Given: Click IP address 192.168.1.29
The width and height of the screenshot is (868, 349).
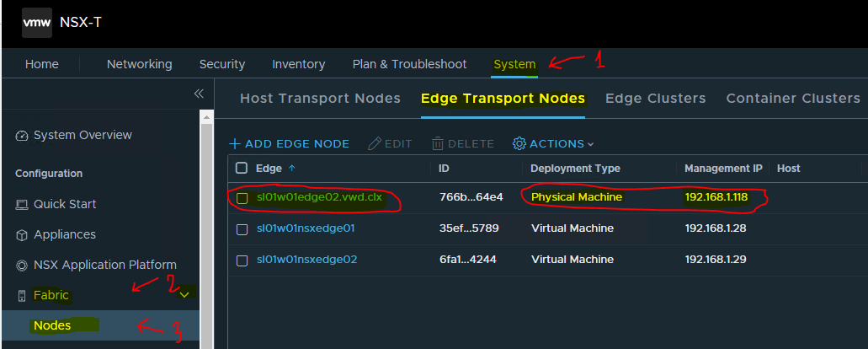Looking at the screenshot, I should click(x=714, y=260).
